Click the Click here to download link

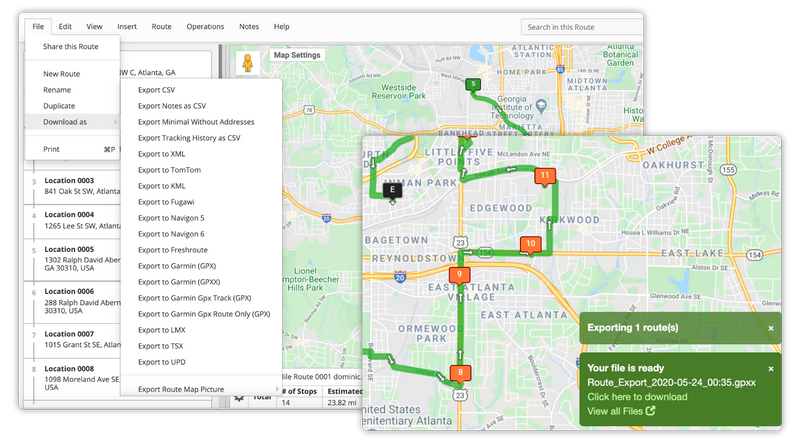(x=637, y=397)
